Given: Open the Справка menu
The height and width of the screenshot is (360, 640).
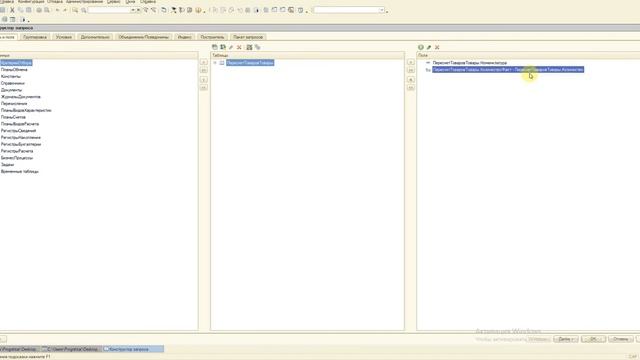Looking at the screenshot, I should [148, 2].
